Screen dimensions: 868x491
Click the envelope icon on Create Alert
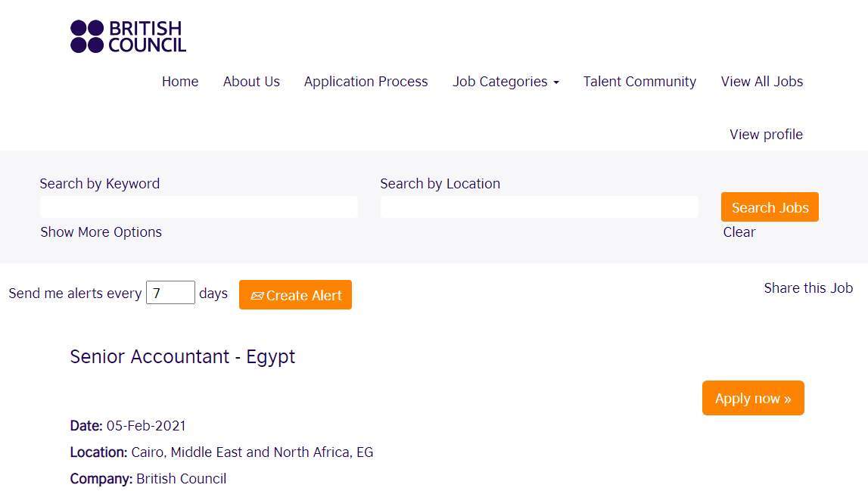click(257, 296)
